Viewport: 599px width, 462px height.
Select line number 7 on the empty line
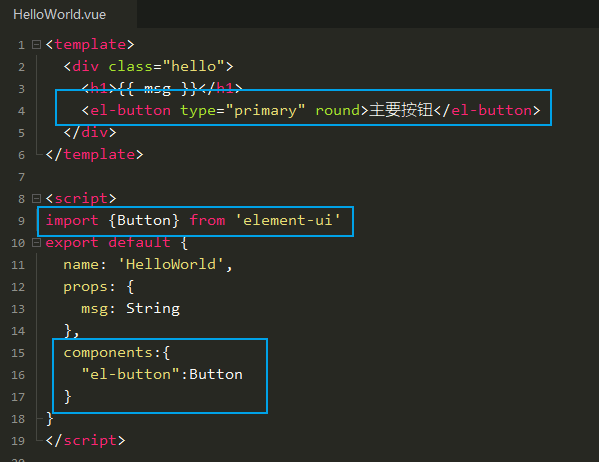click(21, 177)
